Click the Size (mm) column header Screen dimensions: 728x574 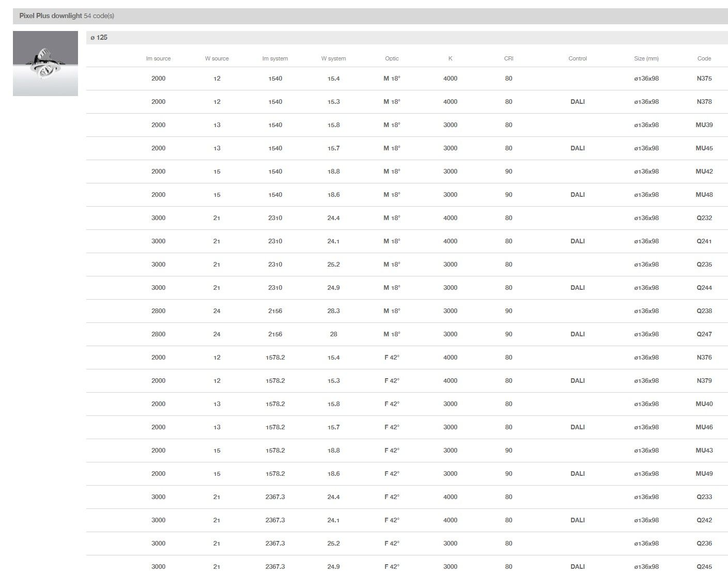tap(646, 59)
